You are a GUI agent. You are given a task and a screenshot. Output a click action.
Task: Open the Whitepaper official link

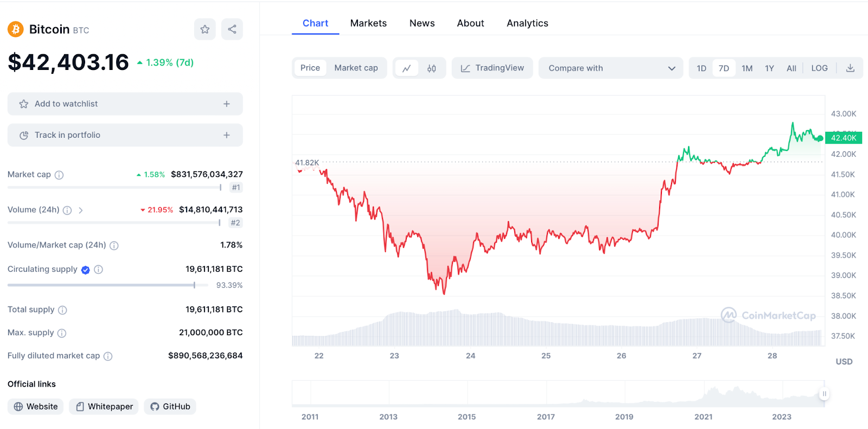[x=104, y=407]
